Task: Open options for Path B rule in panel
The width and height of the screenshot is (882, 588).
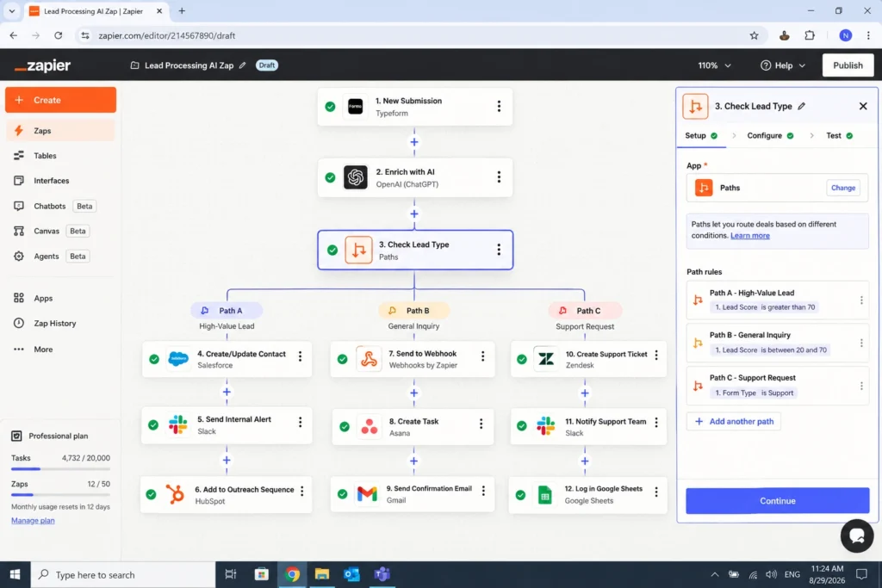Action: tap(861, 343)
